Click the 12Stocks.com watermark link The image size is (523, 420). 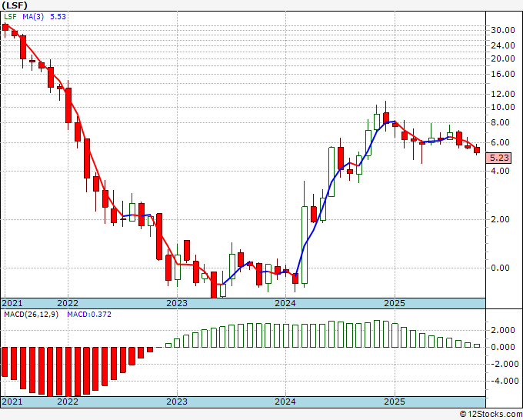(491, 415)
